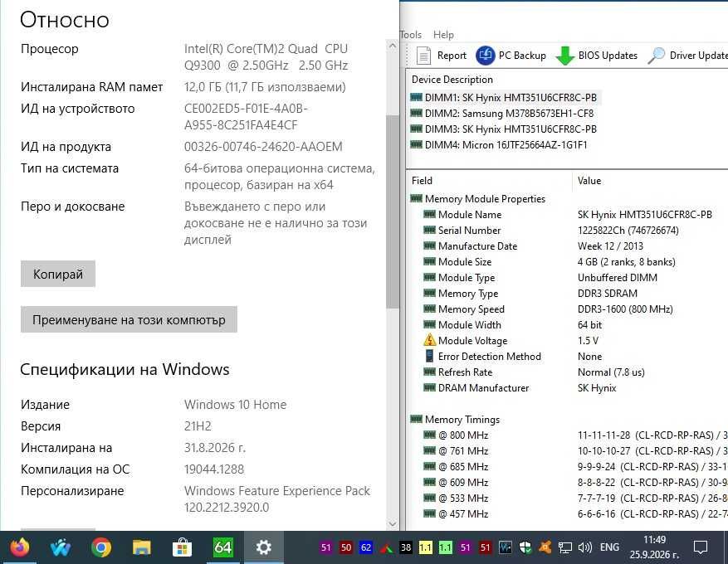The width and height of the screenshot is (728, 564).
Task: Open the Driver Updates magnifier tool
Action: pos(656,56)
